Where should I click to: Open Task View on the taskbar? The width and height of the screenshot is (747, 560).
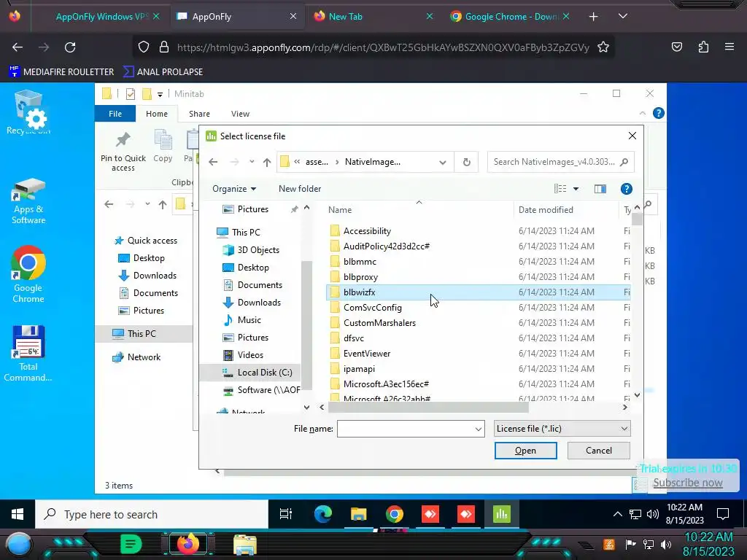click(x=286, y=514)
